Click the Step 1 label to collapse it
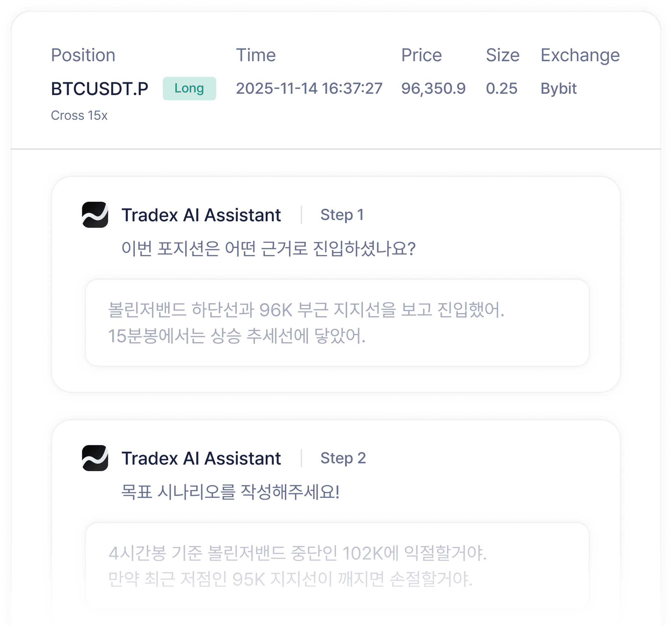Screen dimensions: 672x626 pyautogui.click(x=342, y=215)
